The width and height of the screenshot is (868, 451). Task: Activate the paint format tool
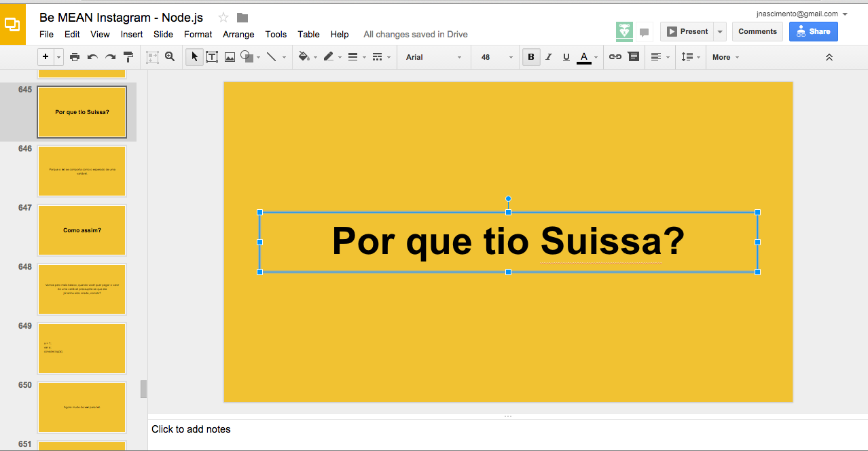point(128,57)
